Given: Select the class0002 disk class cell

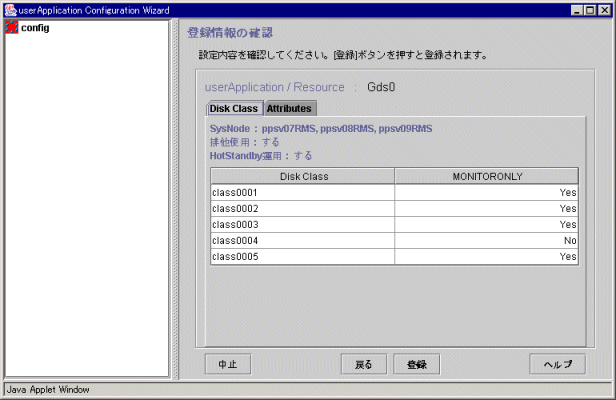Looking at the screenshot, I should click(x=302, y=208).
